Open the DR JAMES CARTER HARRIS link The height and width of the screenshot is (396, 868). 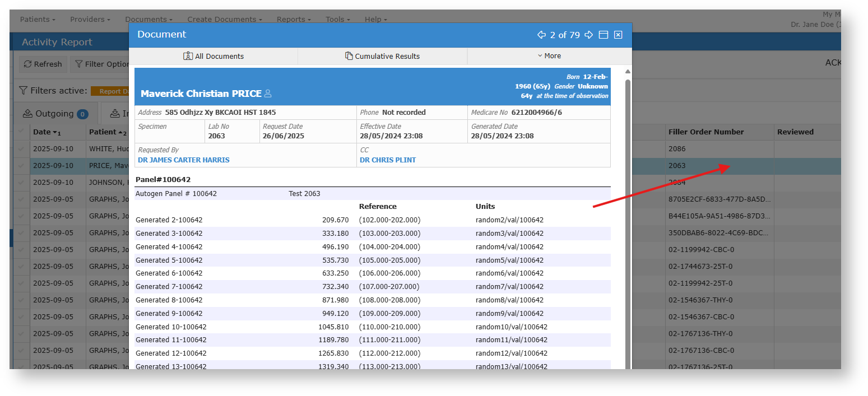pos(184,160)
